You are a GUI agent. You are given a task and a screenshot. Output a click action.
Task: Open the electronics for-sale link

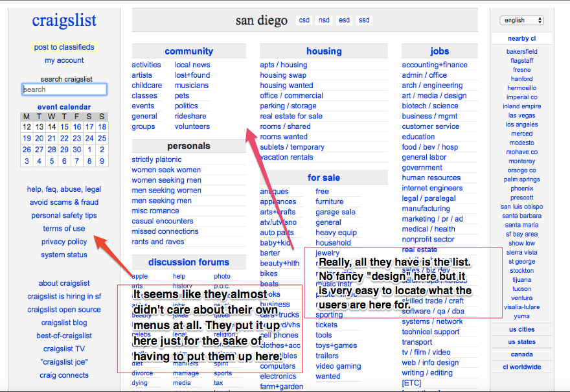(x=278, y=376)
